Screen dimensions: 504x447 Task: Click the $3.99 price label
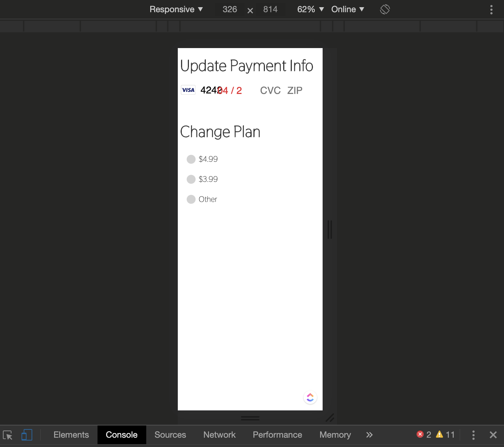point(208,179)
